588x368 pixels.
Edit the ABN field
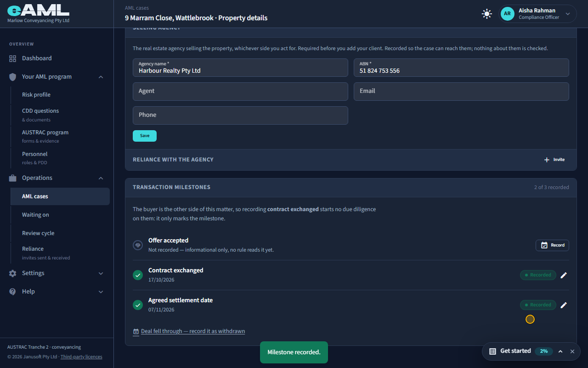pyautogui.click(x=461, y=68)
